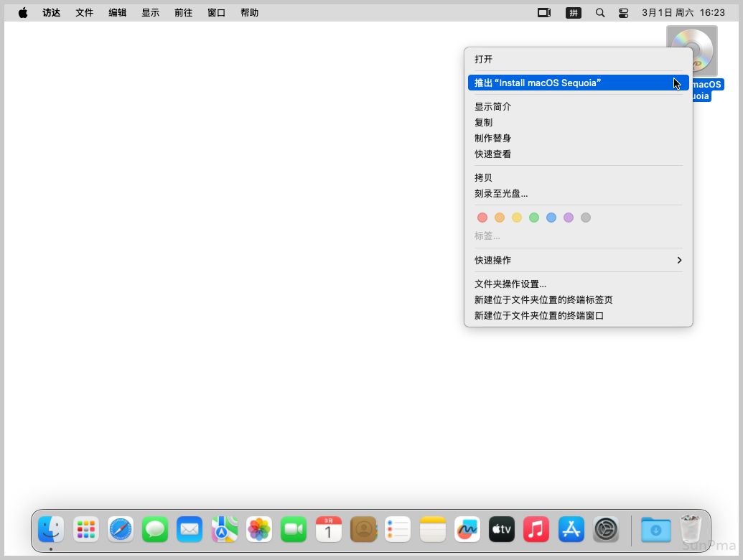Expand the 快速操作 submenu

click(x=578, y=260)
